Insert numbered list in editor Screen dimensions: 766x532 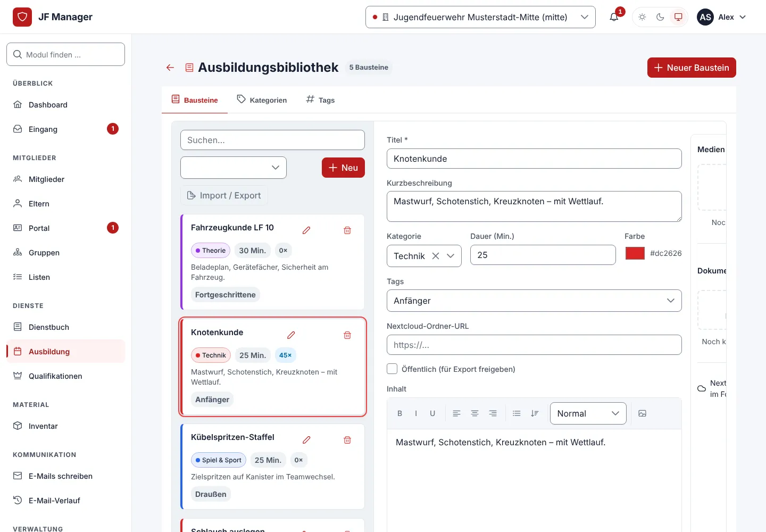pos(535,413)
